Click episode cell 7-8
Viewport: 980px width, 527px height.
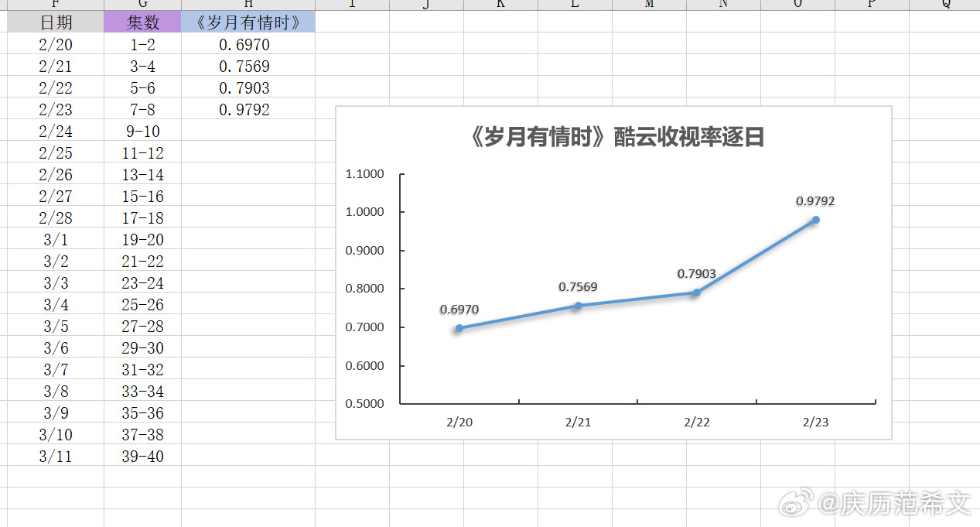click(143, 109)
